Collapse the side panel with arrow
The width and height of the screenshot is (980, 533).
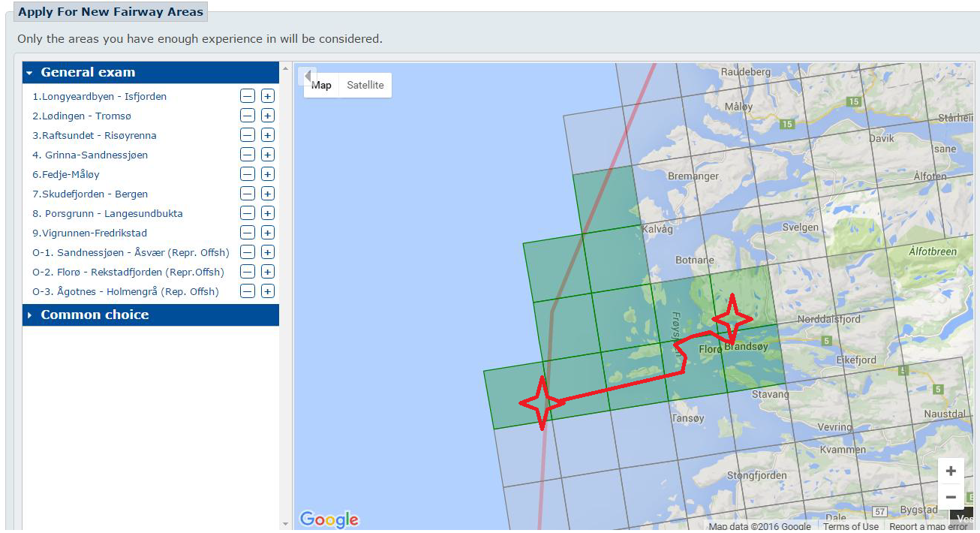click(x=307, y=77)
